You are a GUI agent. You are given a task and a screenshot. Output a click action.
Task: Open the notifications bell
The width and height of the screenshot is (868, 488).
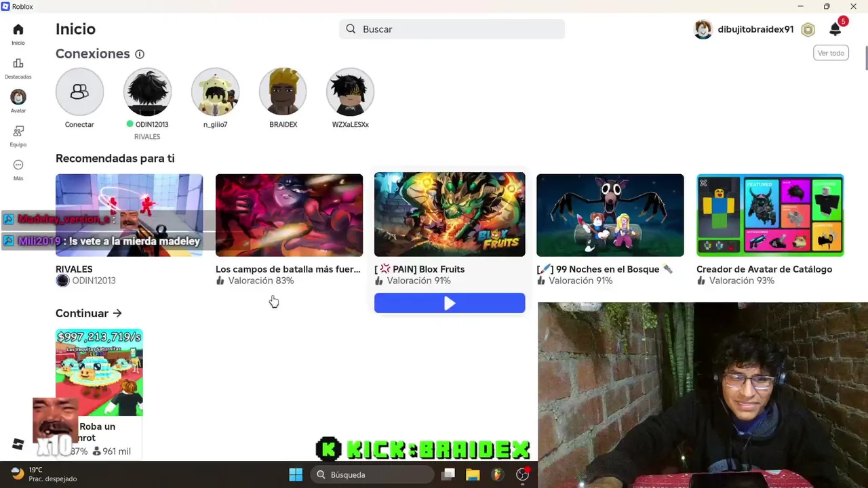pyautogui.click(x=835, y=30)
